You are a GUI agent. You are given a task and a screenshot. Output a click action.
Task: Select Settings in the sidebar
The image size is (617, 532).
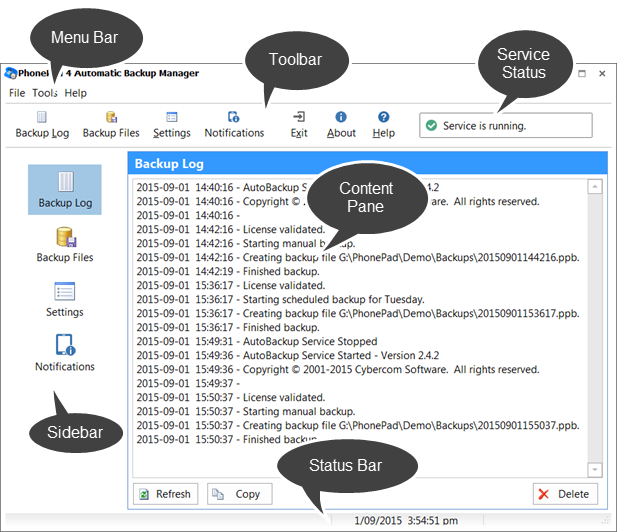tap(65, 299)
